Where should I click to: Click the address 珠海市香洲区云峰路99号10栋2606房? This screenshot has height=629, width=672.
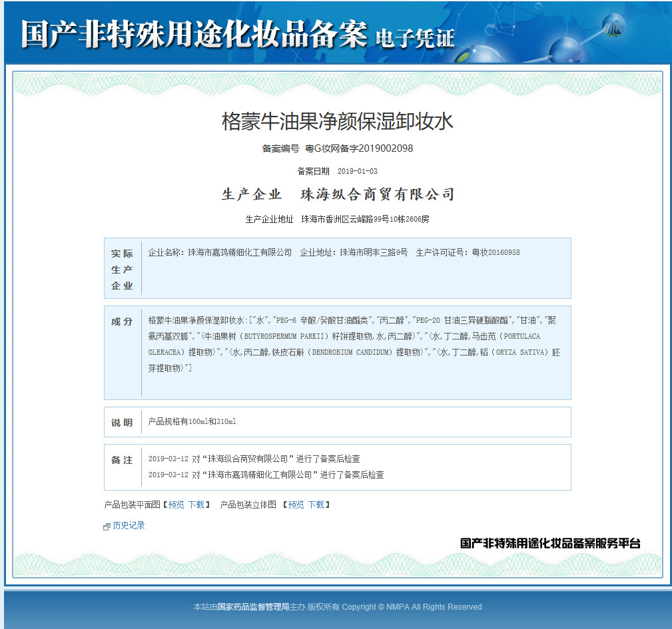pyautogui.click(x=365, y=219)
